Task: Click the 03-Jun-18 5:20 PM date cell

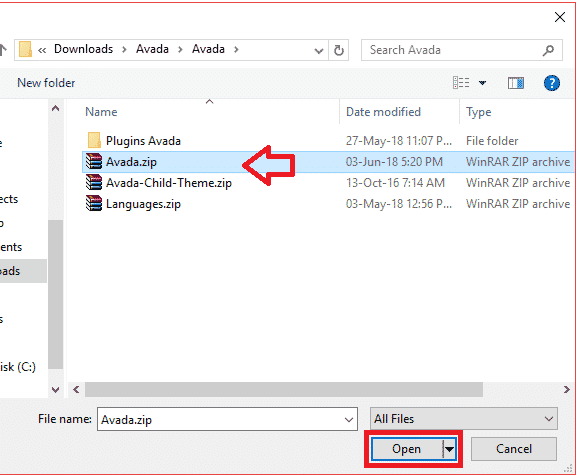Action: click(394, 162)
